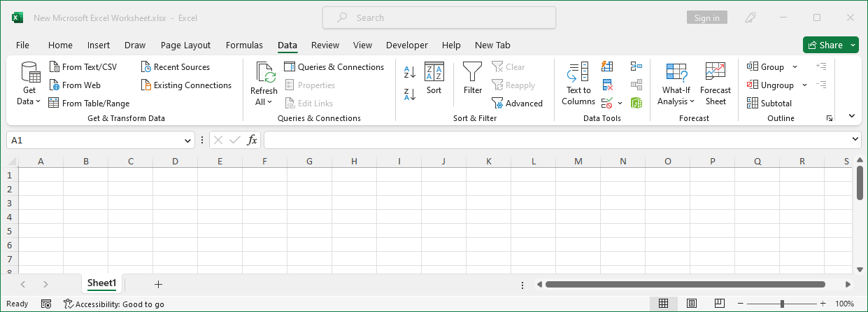The image size is (868, 312).
Task: Switch to Page Break Preview view
Action: click(719, 304)
